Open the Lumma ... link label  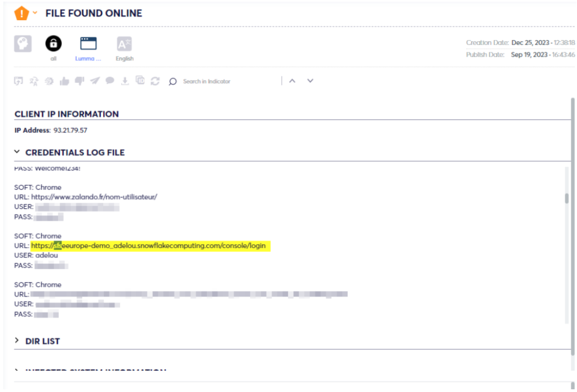click(88, 59)
